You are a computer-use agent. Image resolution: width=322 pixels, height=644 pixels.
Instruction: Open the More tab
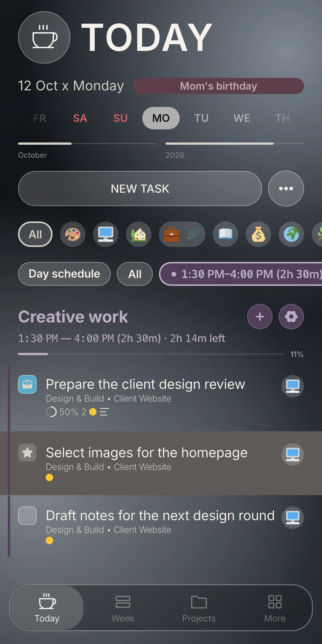(275, 608)
